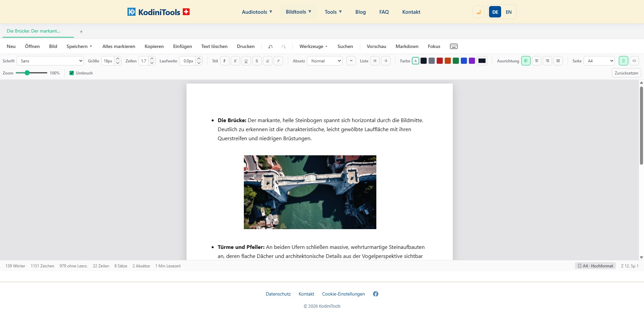The image size is (644, 317).
Task: Click Alles markieren
Action: point(119,46)
